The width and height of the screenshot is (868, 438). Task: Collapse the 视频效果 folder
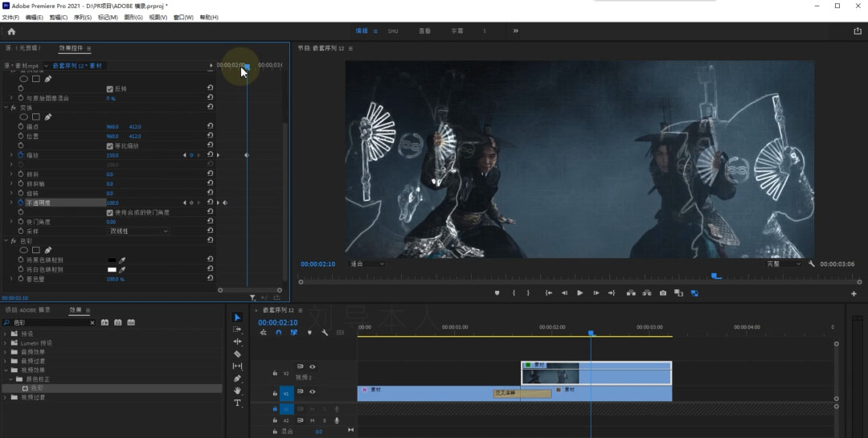(6, 370)
